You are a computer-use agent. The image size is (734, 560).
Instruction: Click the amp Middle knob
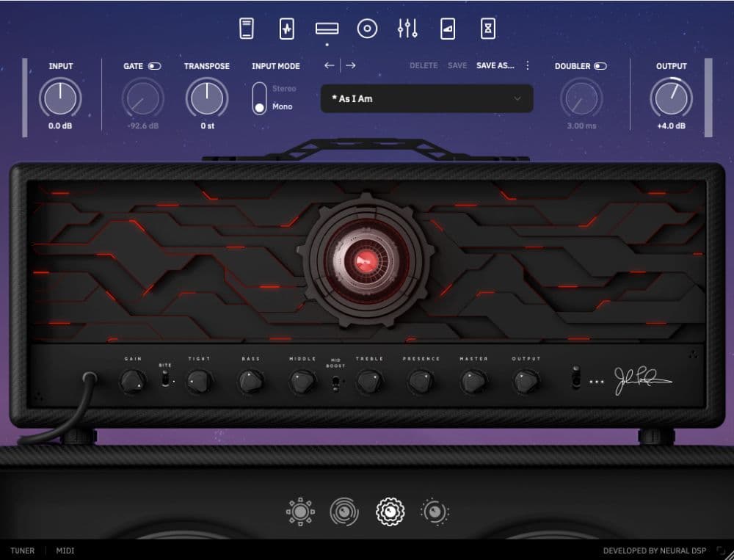pos(302,381)
